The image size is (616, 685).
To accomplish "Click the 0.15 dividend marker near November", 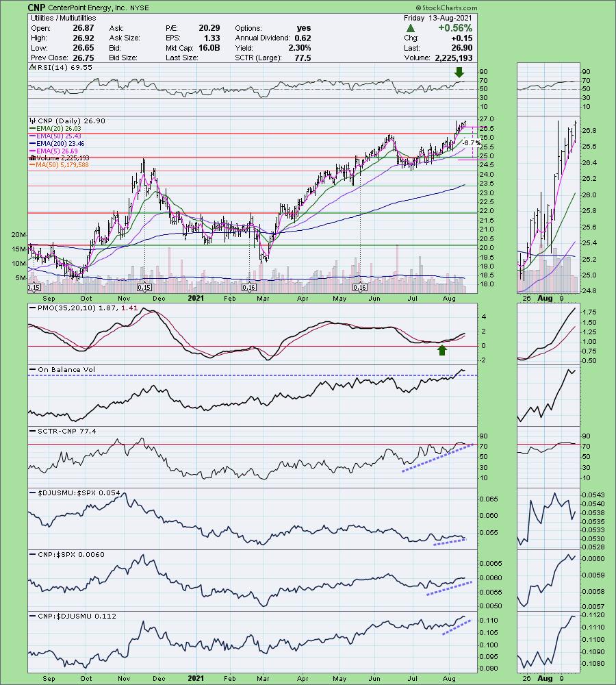I will 144,288.
